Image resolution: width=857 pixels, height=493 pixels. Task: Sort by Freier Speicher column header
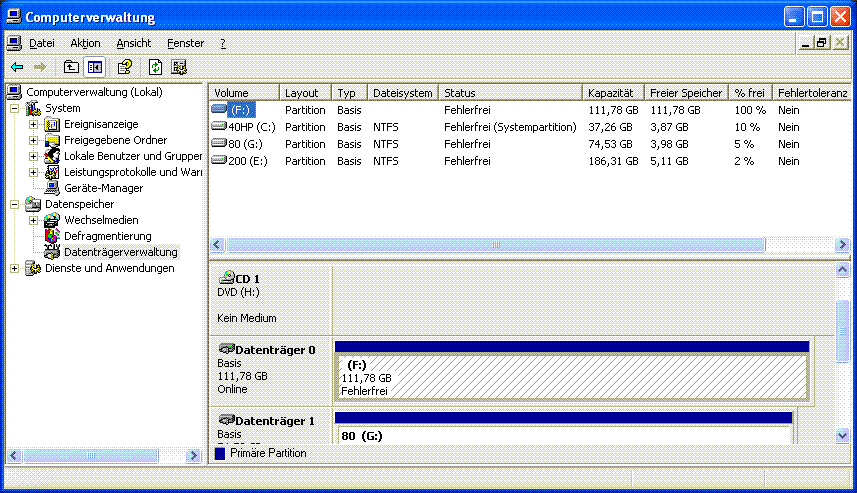point(686,93)
